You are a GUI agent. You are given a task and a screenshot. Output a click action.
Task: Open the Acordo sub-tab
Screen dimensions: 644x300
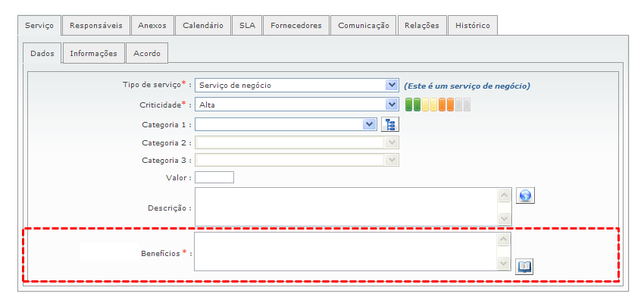(x=147, y=53)
